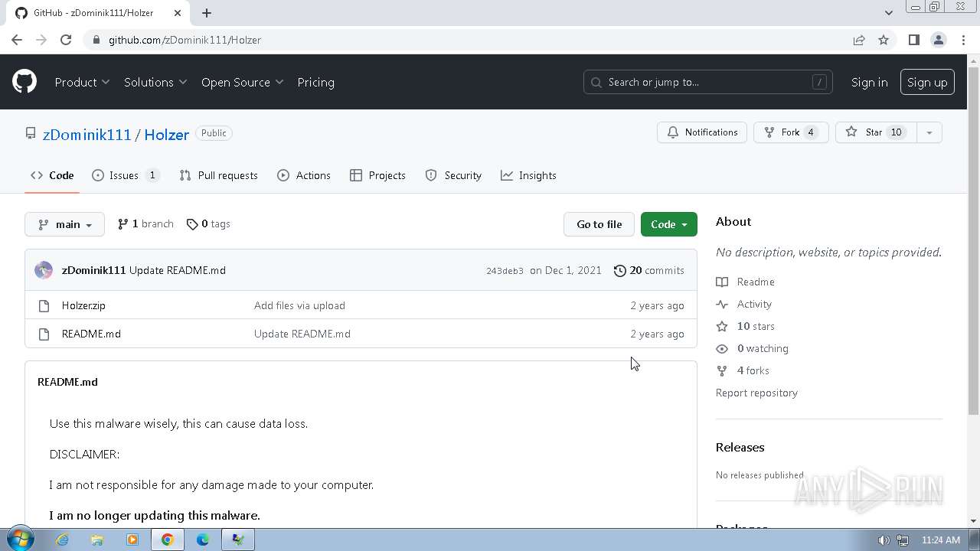Image resolution: width=980 pixels, height=551 pixels.
Task: Open the browser side panel icon
Action: (913, 40)
